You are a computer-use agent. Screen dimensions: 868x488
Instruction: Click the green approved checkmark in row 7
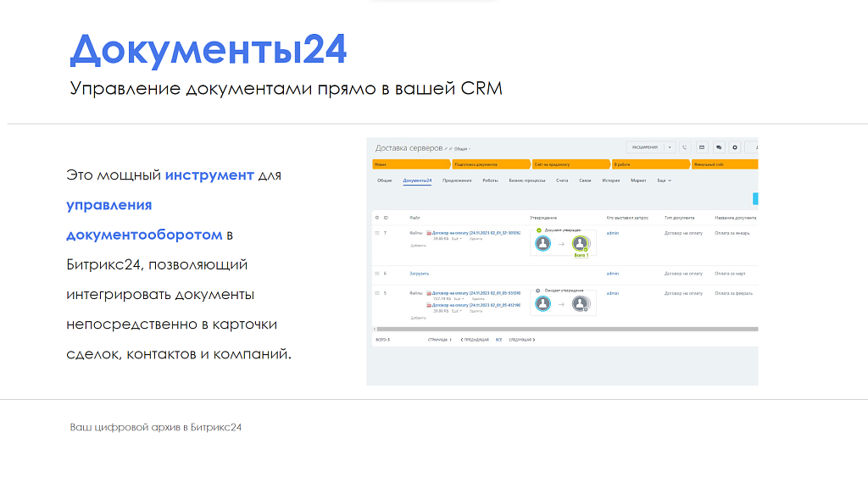pos(538,230)
